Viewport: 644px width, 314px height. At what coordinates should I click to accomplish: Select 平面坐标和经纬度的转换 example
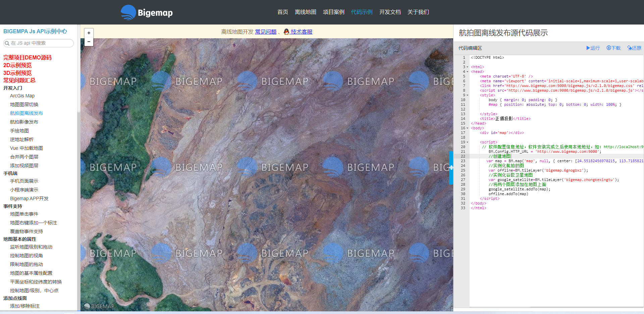(x=36, y=282)
